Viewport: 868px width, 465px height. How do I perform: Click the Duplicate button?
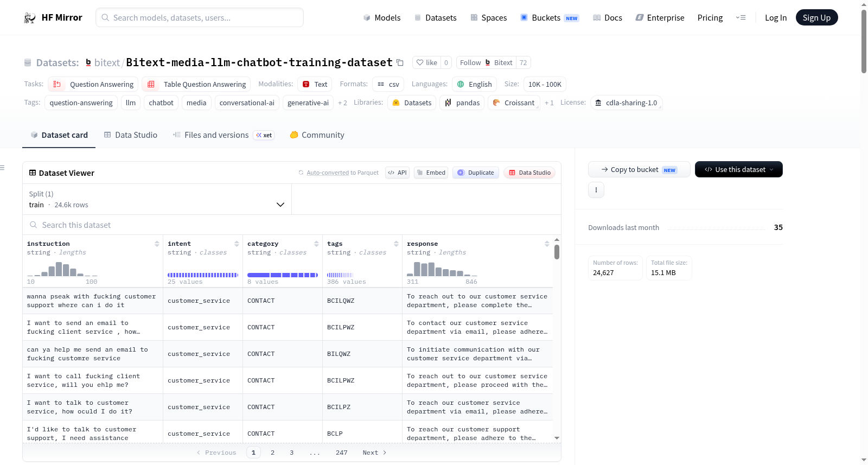pos(476,173)
